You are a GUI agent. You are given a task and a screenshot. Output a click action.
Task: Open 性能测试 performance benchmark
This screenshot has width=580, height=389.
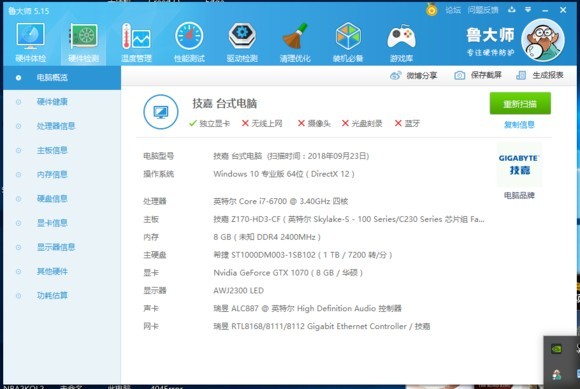189,43
